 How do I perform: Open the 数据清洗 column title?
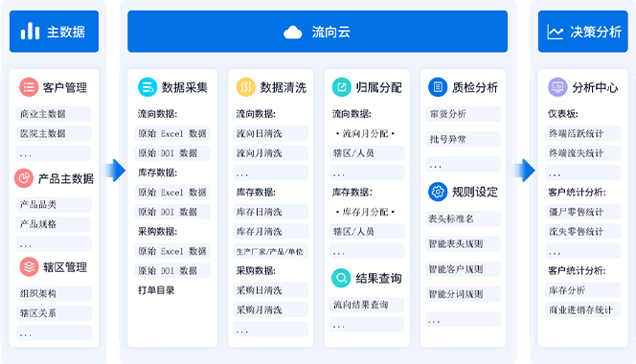pyautogui.click(x=284, y=88)
